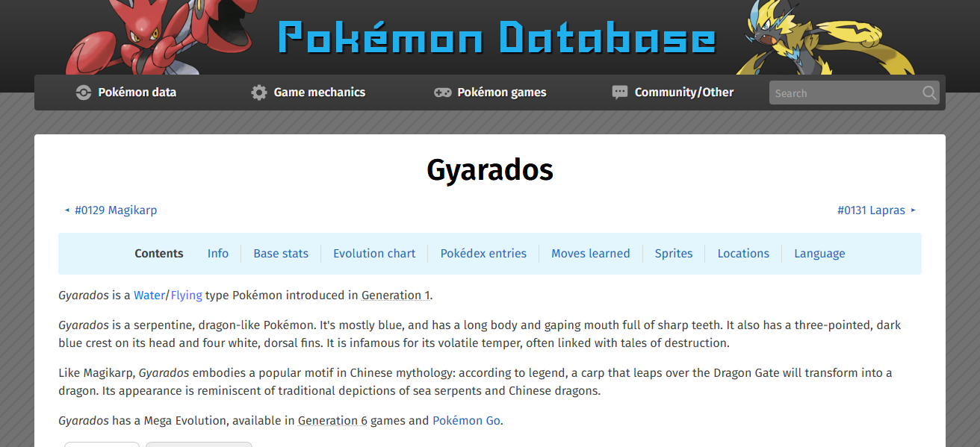
Task: Jump to the Locations section
Action: (743, 254)
